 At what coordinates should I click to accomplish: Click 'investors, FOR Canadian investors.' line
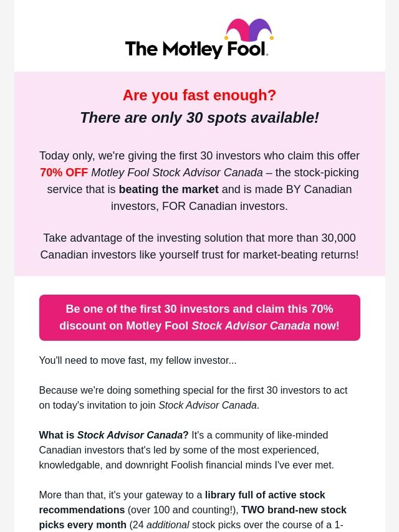tap(199, 206)
